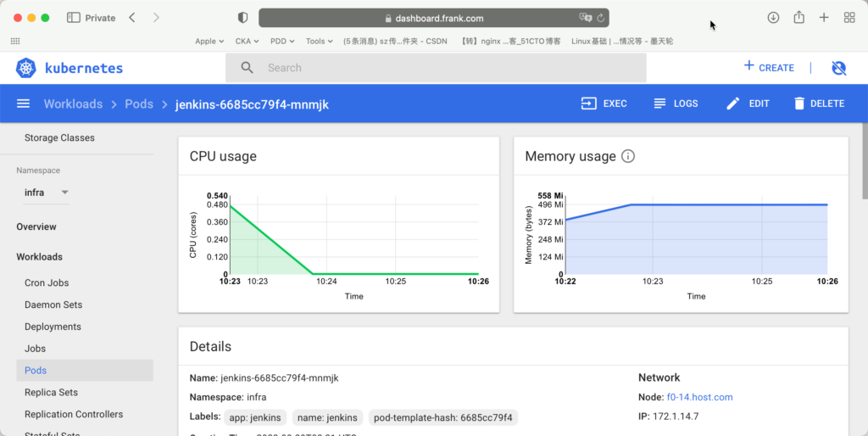View pod LOGS
The height and width of the screenshot is (436, 868).
[x=676, y=103]
